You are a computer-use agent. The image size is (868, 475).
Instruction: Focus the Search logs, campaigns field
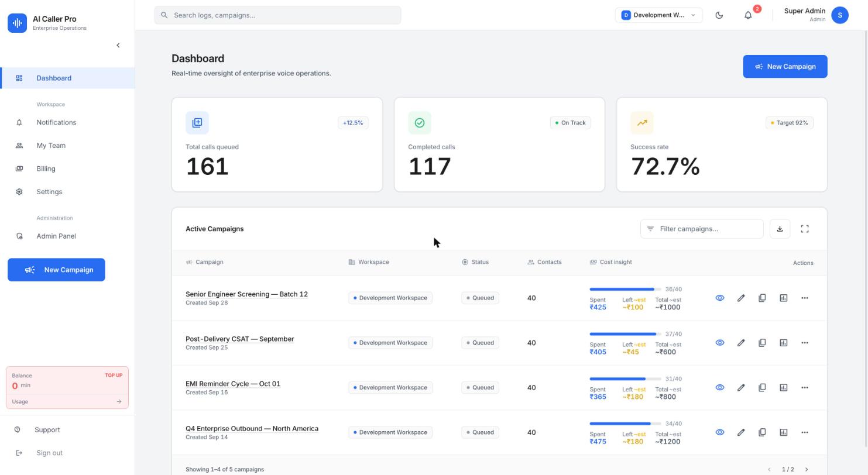point(277,15)
